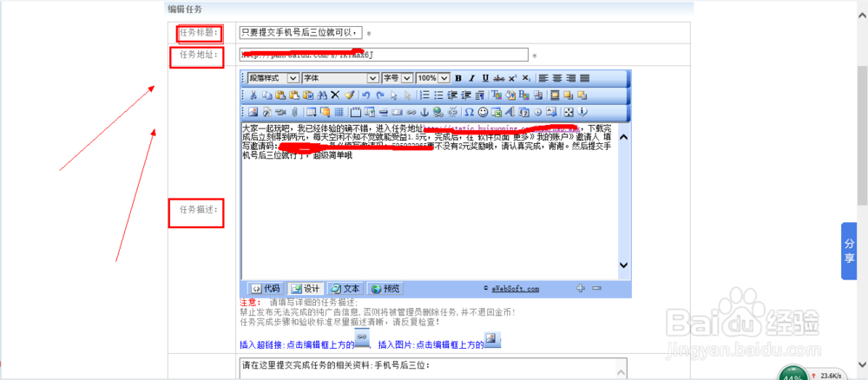The width and height of the screenshot is (868, 380).
Task: Insert a hyperlink using the chain icon
Action: pos(411,112)
